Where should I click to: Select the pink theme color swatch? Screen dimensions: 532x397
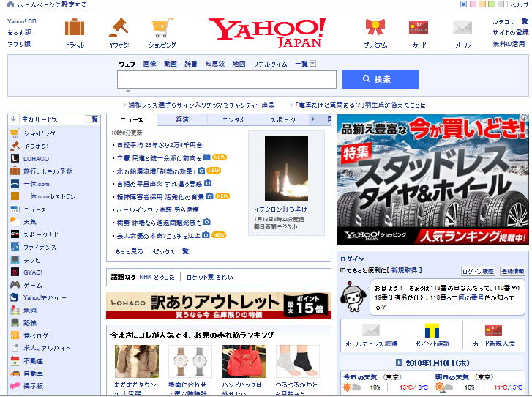[x=473, y=4]
